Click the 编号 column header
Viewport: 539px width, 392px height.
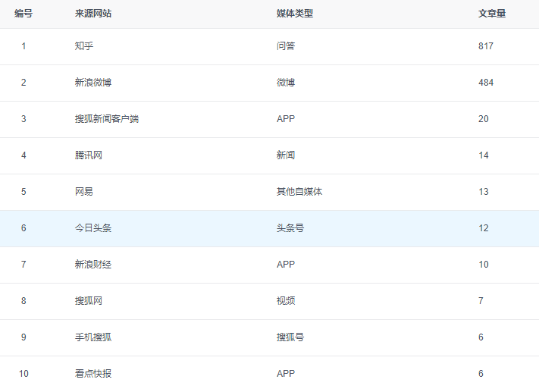pos(24,14)
